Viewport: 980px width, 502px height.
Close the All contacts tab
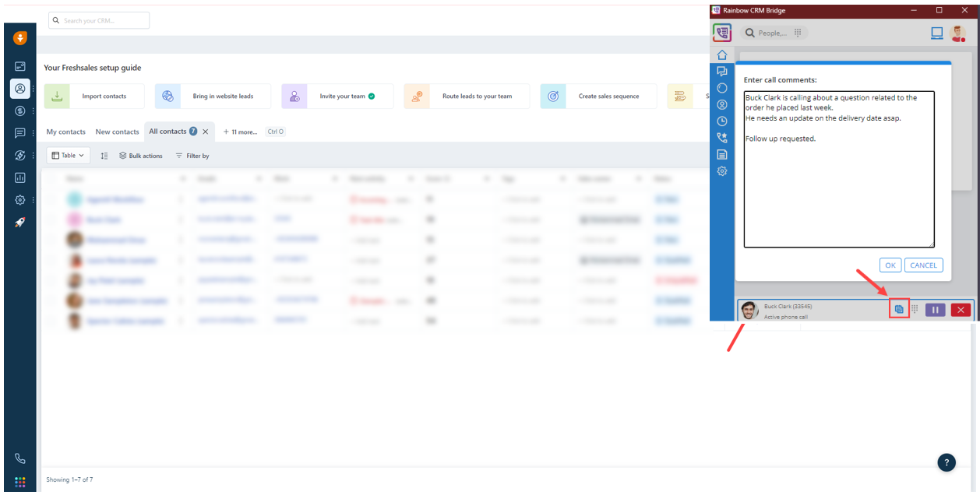(x=206, y=132)
